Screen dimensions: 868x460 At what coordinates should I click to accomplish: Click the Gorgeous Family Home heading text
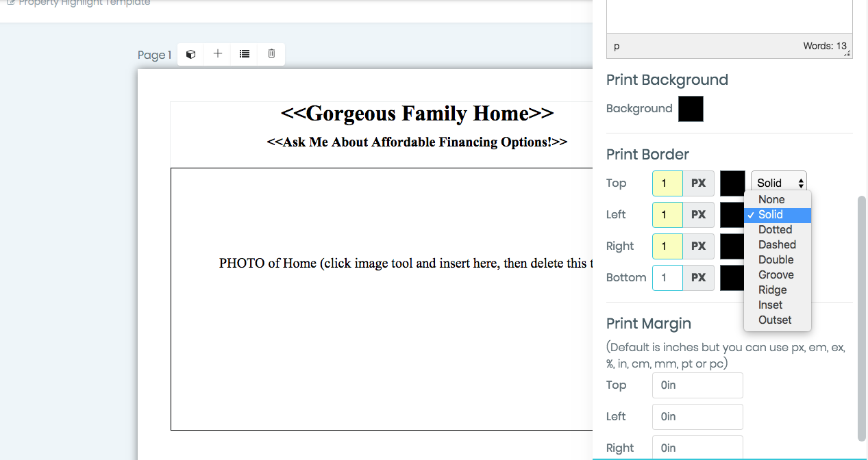417,114
